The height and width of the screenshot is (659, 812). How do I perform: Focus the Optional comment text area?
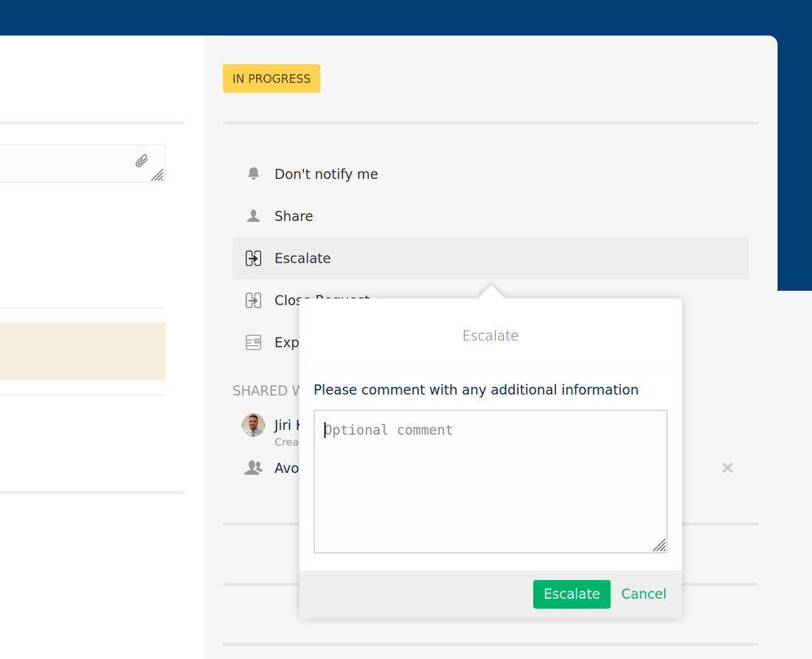tap(490, 481)
